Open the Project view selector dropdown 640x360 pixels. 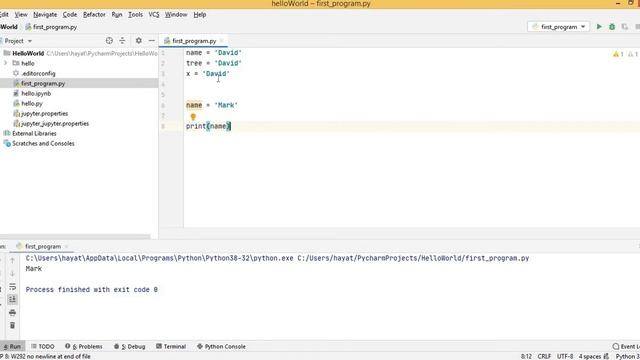(18, 41)
